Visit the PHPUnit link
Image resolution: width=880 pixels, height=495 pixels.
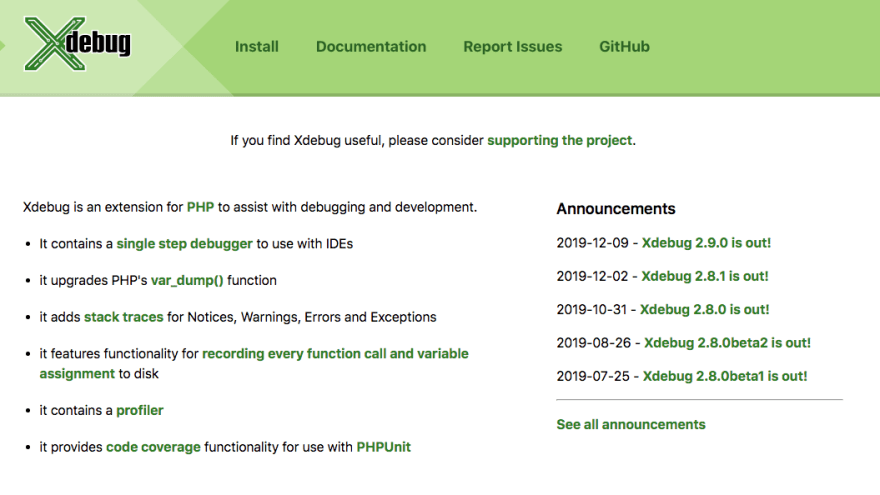click(x=384, y=447)
